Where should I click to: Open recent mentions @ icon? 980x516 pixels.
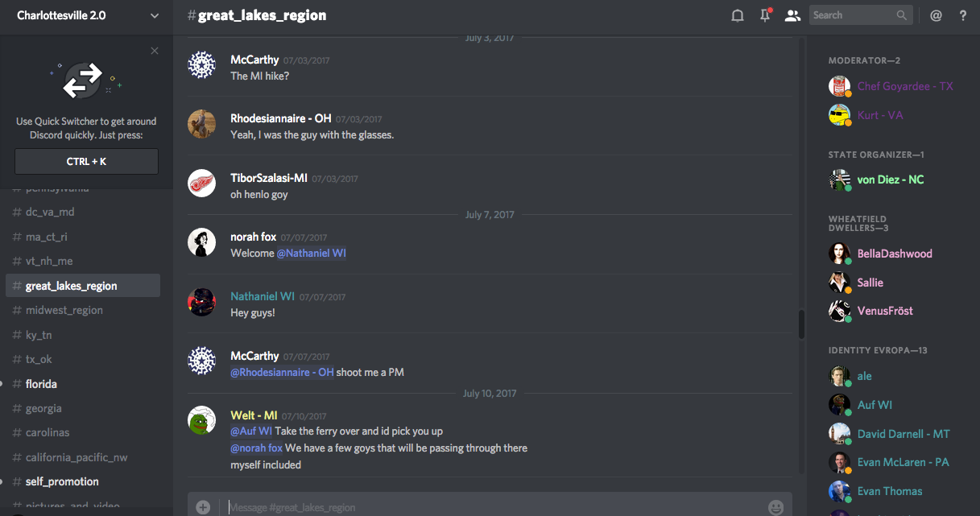coord(936,15)
